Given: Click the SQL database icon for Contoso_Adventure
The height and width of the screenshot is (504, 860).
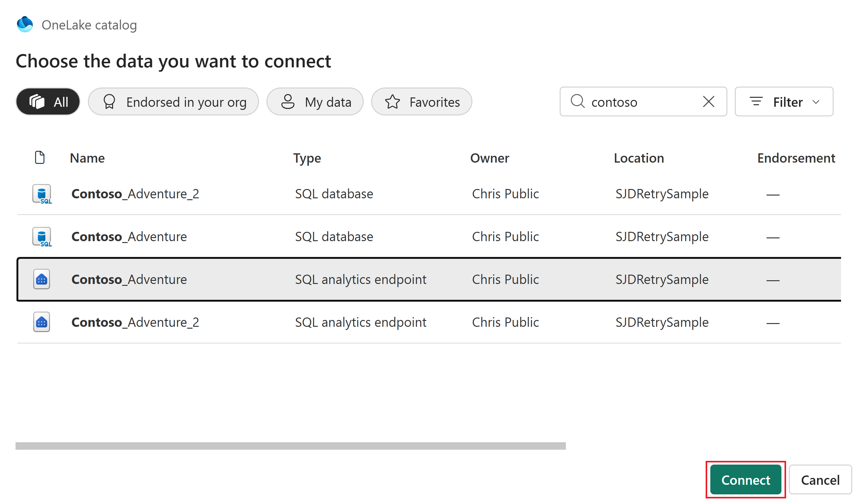Looking at the screenshot, I should (42, 237).
